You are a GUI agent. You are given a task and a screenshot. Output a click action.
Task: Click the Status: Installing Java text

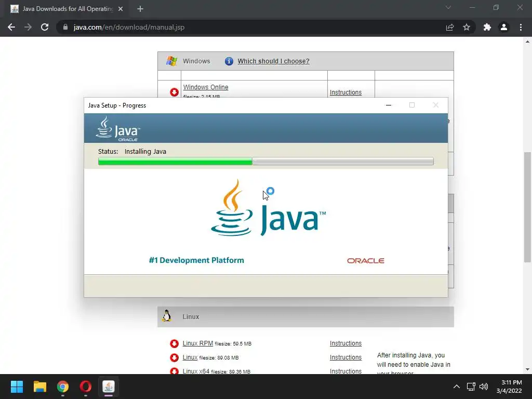point(132,151)
